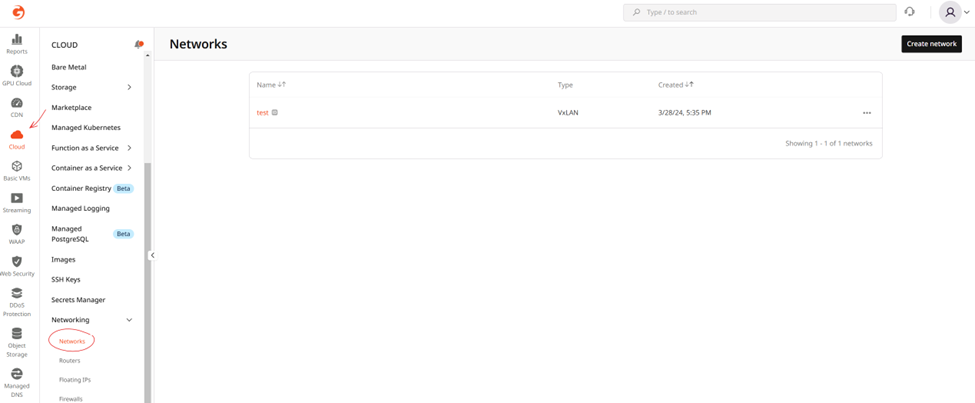
Task: Open notifications bell in Cloud panel
Action: [139, 45]
